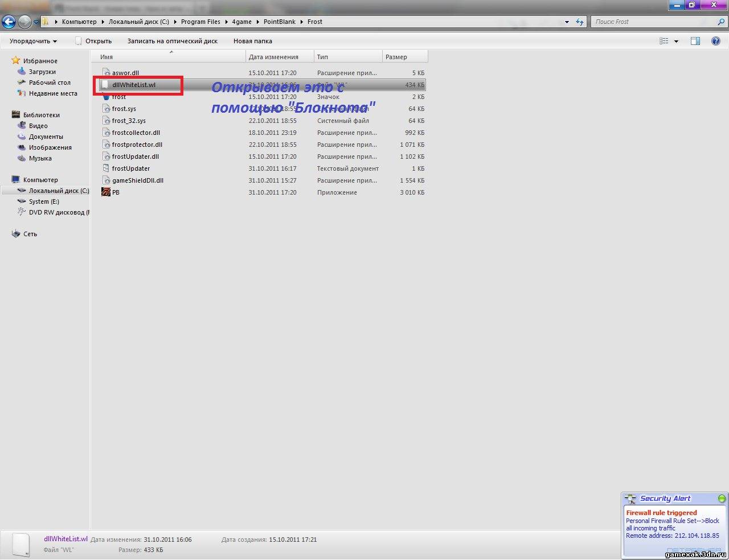Toggle the preview pane icon
The width and height of the screenshot is (729, 560).
pos(695,41)
